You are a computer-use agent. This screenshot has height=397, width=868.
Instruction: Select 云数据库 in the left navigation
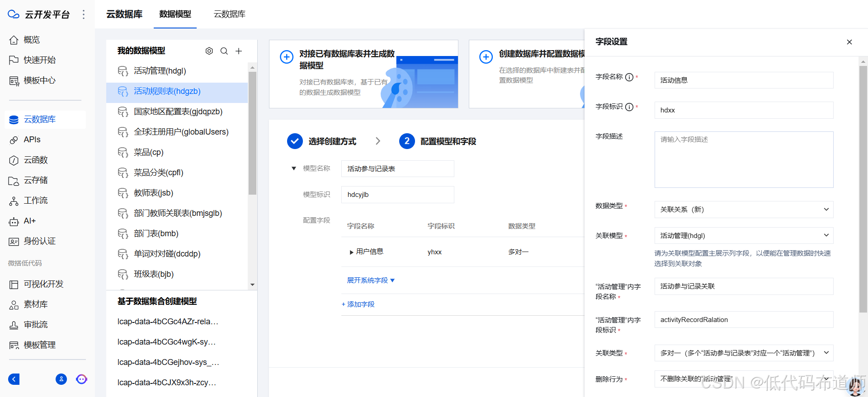pyautogui.click(x=45, y=119)
